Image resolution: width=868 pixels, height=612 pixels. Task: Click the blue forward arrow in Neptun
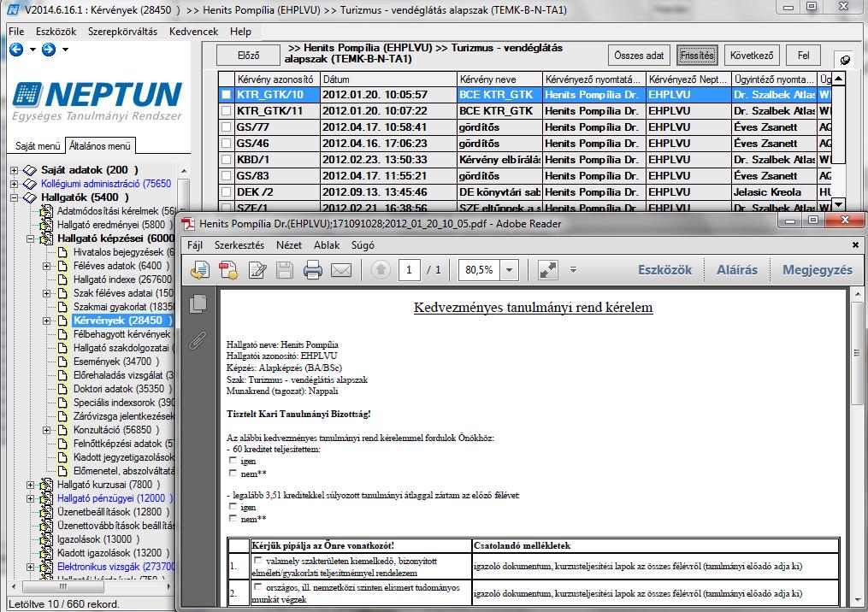click(49, 50)
